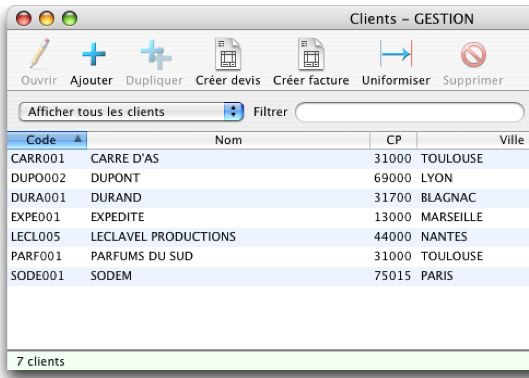Click postal code 44000
Viewport: 529px width, 378px height.
point(393,237)
